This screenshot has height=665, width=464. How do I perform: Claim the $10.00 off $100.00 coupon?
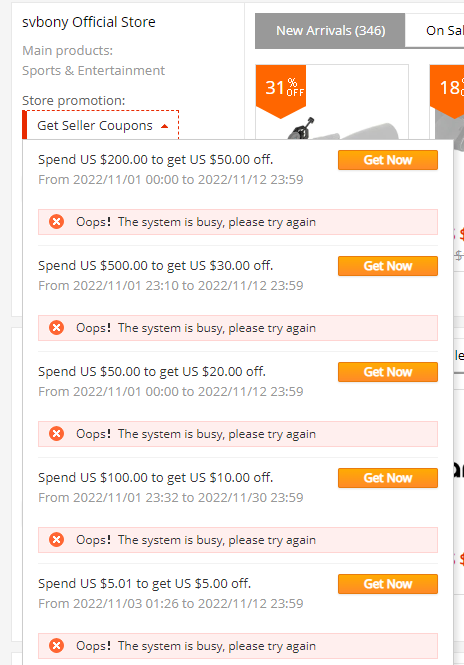tap(388, 478)
